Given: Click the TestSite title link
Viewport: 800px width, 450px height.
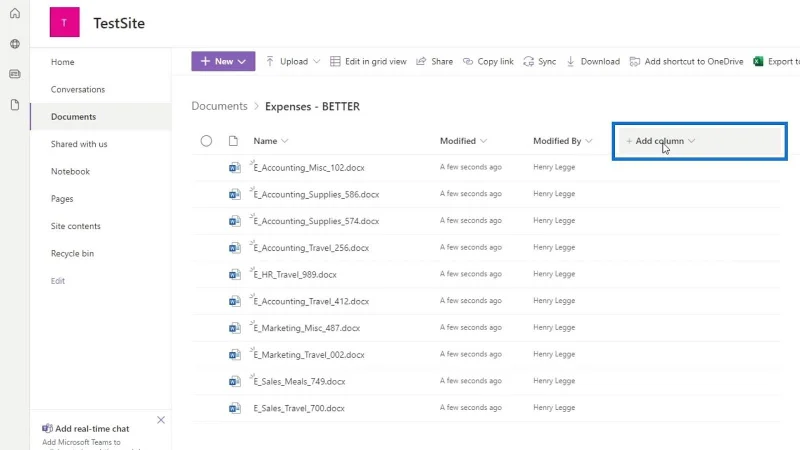Looking at the screenshot, I should 119,23.
